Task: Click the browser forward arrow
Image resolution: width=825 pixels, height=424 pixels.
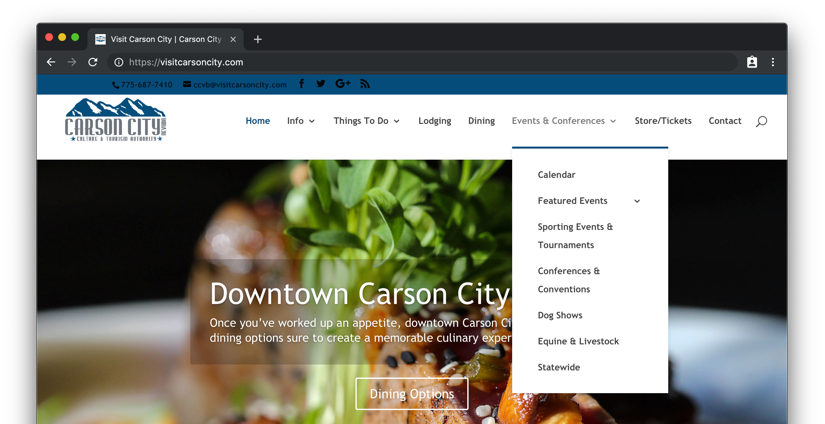Action: [x=72, y=62]
